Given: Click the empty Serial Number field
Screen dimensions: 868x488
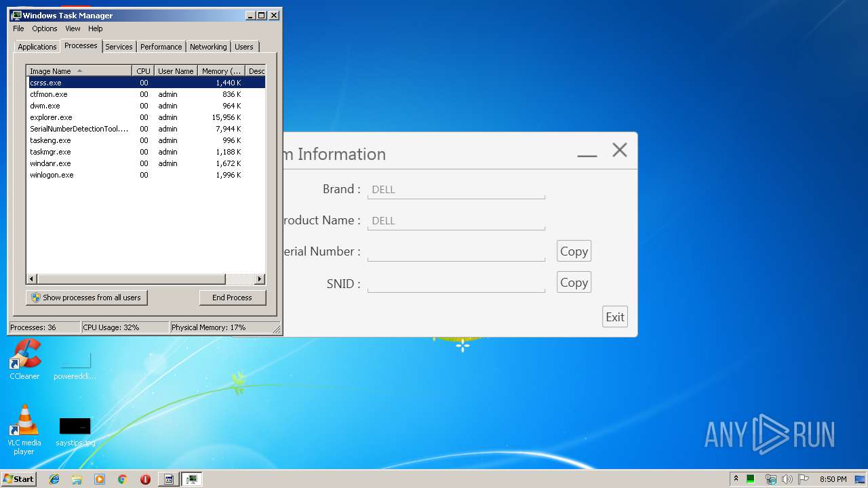Looking at the screenshot, I should click(456, 252).
